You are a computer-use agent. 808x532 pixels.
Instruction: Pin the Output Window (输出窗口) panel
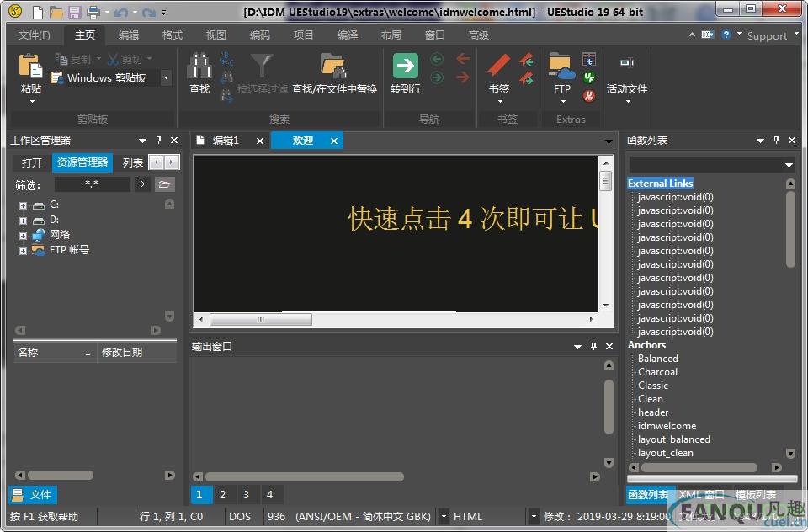[x=593, y=347]
